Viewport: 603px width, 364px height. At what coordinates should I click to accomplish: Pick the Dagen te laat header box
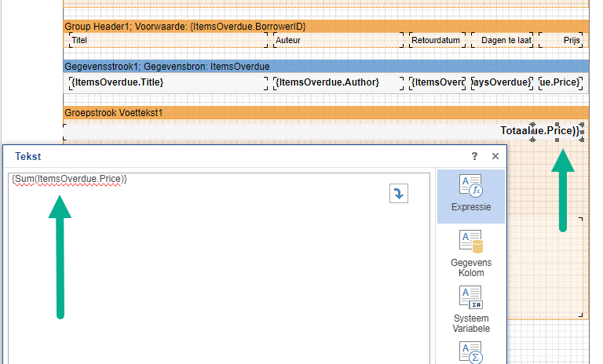pyautogui.click(x=503, y=39)
